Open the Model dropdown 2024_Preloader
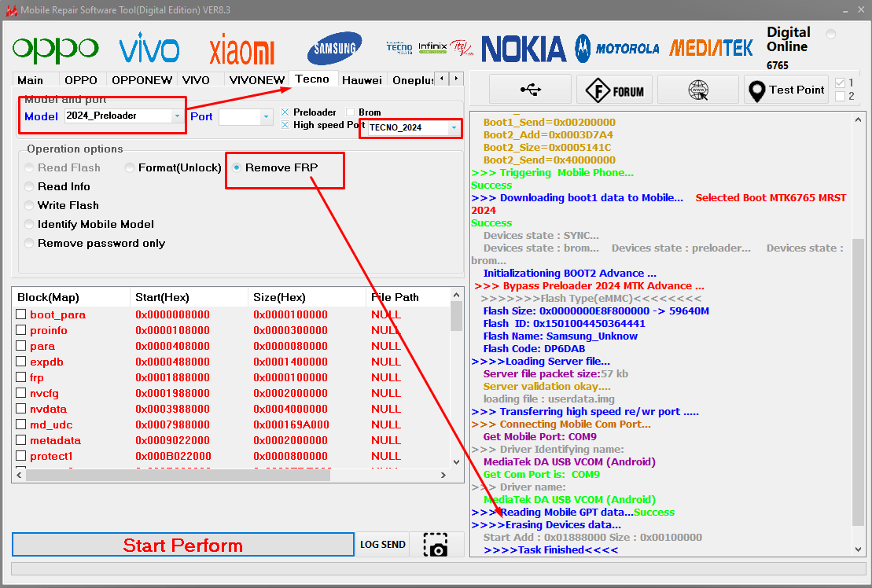This screenshot has width=872, height=588. click(x=178, y=116)
